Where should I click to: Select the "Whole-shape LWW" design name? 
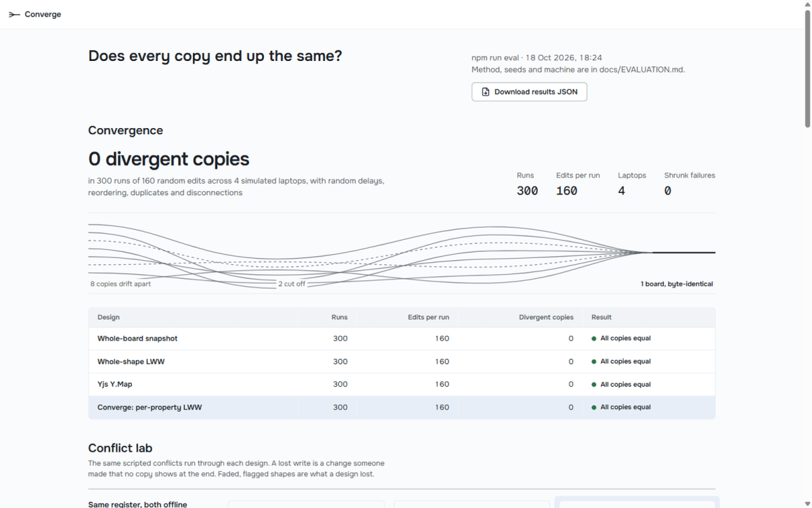[x=131, y=362]
